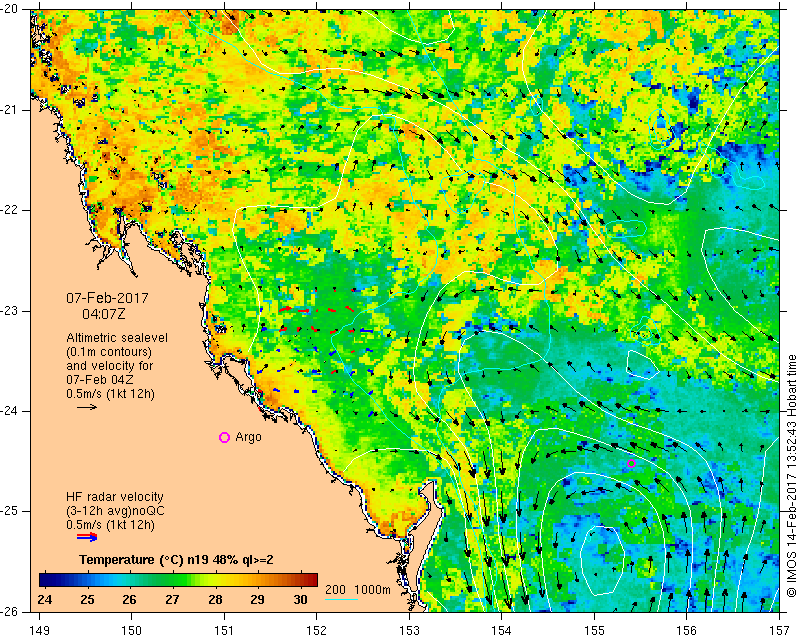Viewport: 800px width, 640px height.
Task: Click the '(3-12h avg)noQC' text
Action: coord(115,510)
